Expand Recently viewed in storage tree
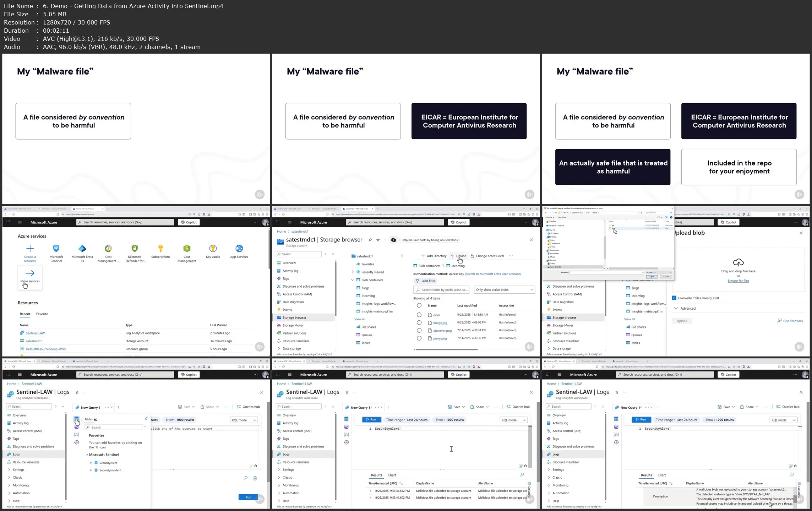 (x=353, y=272)
